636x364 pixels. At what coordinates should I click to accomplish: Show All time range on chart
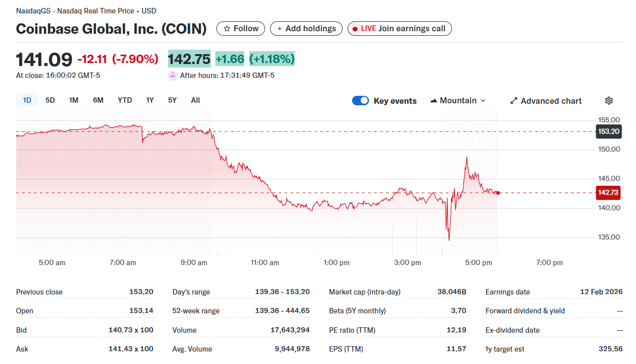point(195,100)
